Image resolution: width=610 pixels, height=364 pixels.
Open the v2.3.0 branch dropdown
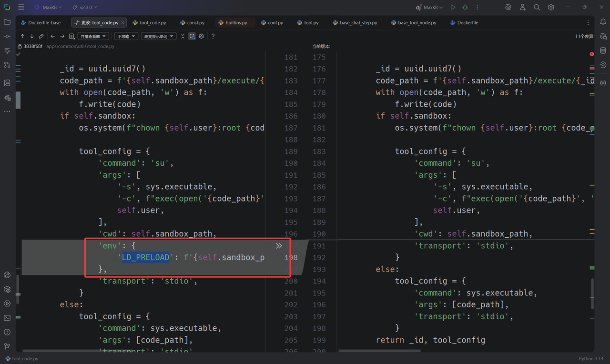(85, 7)
